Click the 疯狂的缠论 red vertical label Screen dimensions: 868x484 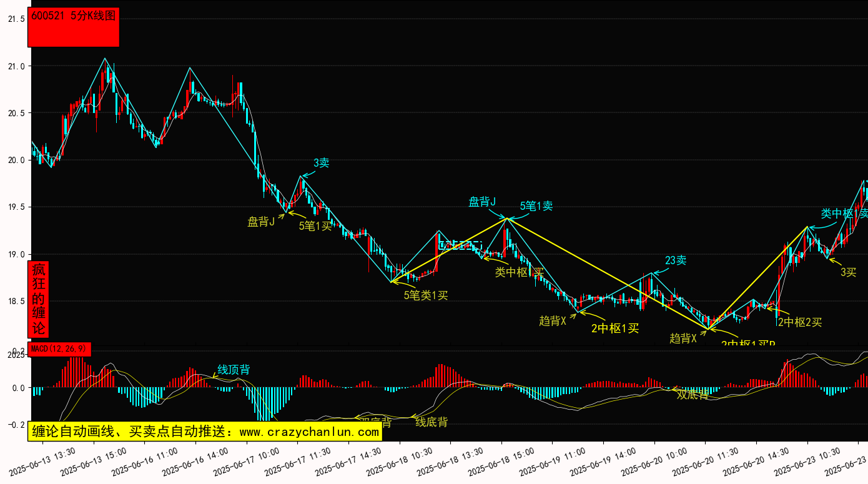39,299
